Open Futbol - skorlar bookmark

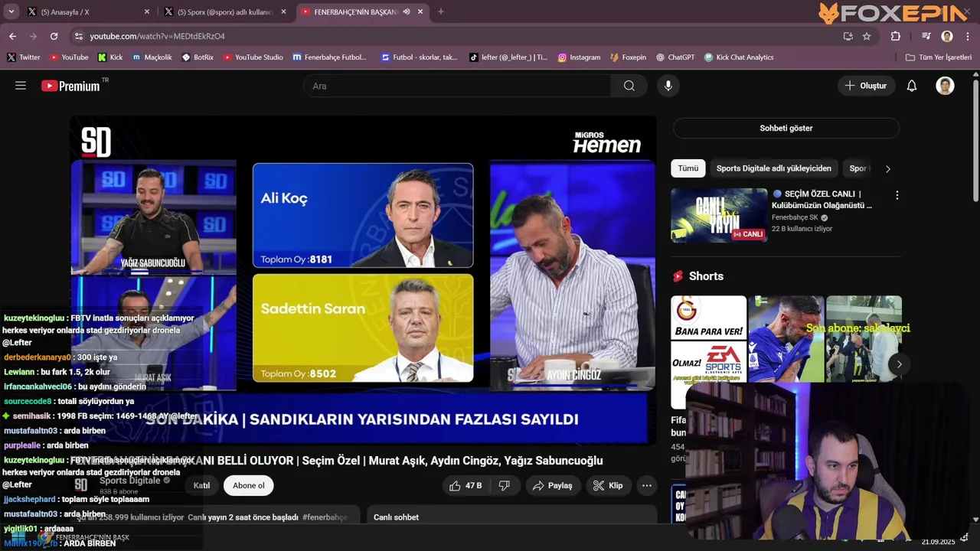[419, 57]
